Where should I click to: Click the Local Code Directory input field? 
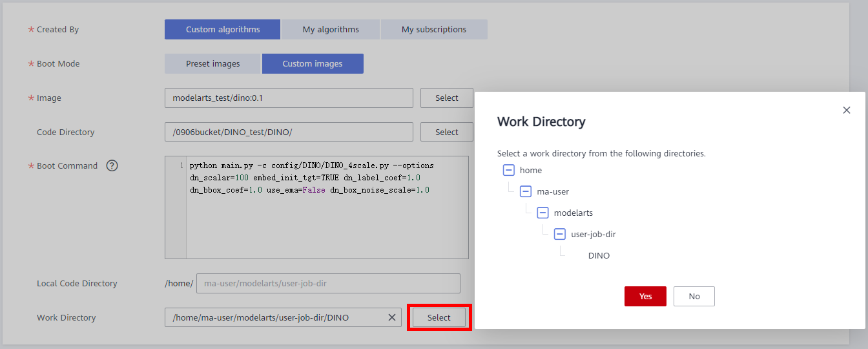click(327, 283)
